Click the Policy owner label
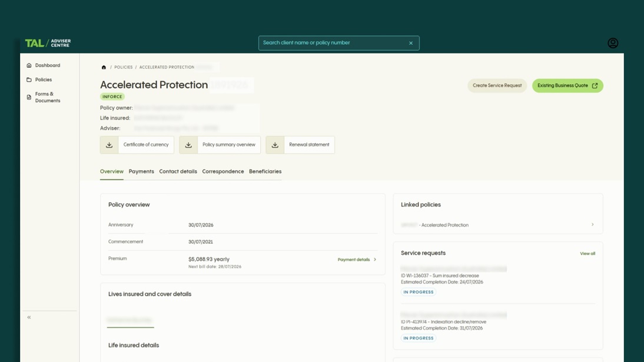Screen dimensions: 644x362 pyautogui.click(x=117, y=108)
